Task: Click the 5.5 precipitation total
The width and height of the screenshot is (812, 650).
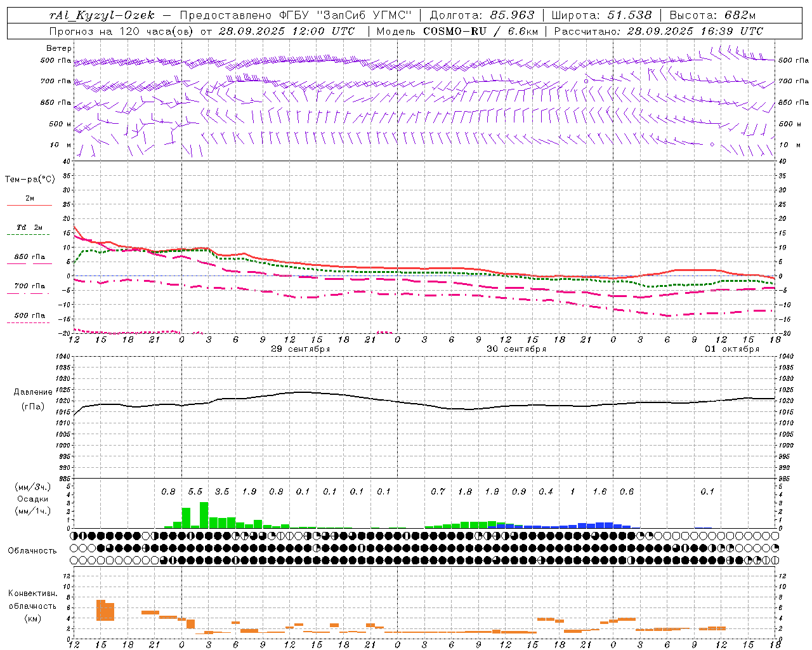Action: click(x=195, y=492)
